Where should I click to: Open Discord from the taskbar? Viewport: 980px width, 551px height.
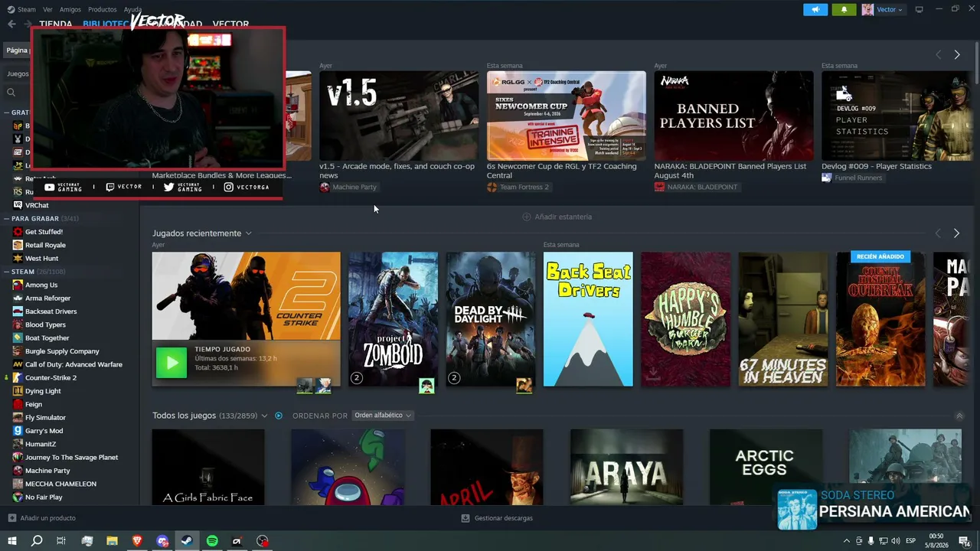click(x=162, y=541)
